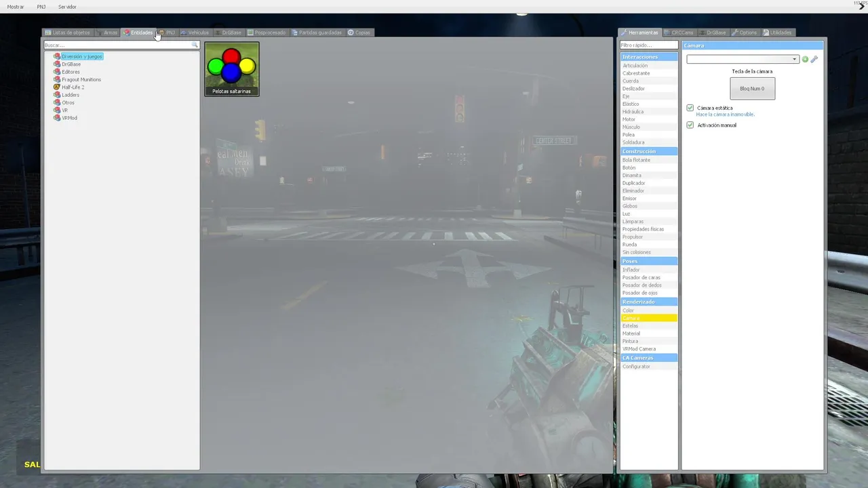Select the Bola flotante tool

click(x=649, y=160)
